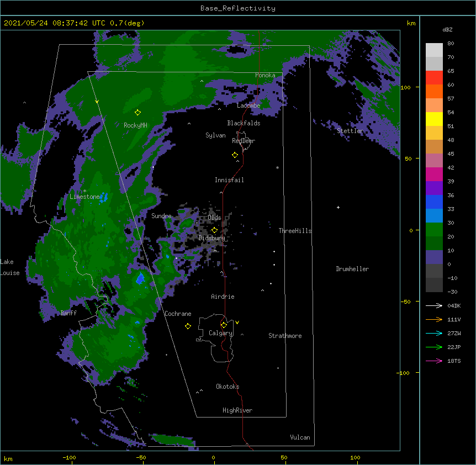Click the Sylvan label
This screenshot has width=476, height=465.
[x=215, y=135]
